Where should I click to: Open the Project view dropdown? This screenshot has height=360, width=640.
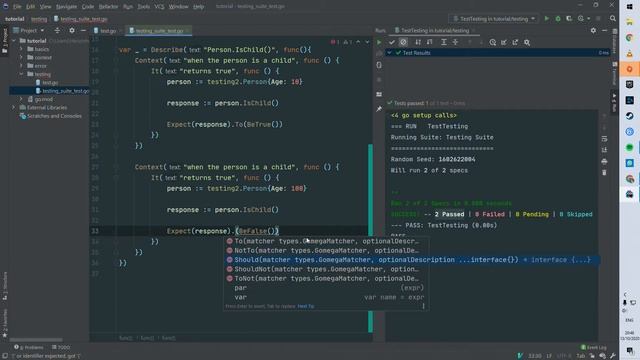pos(29,31)
